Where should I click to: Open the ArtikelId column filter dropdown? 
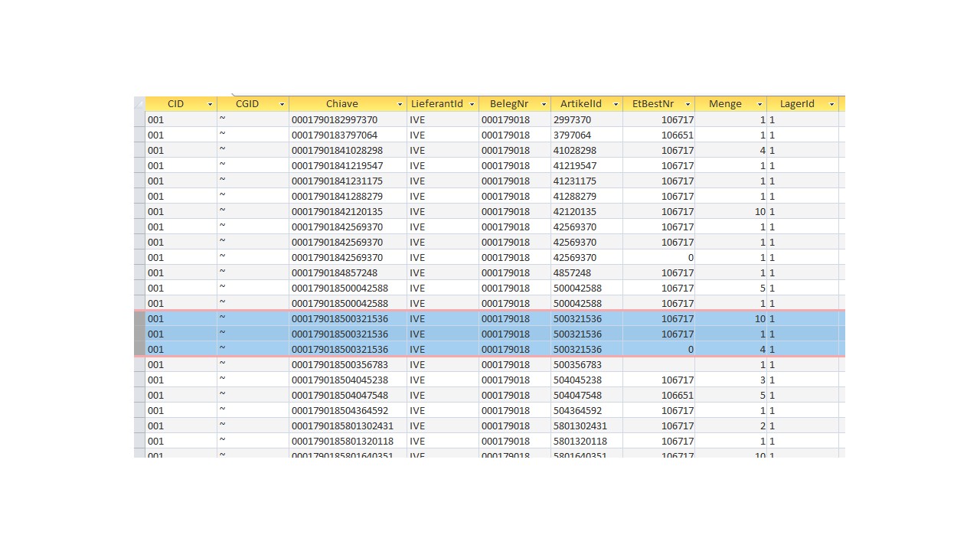pyautogui.click(x=616, y=104)
